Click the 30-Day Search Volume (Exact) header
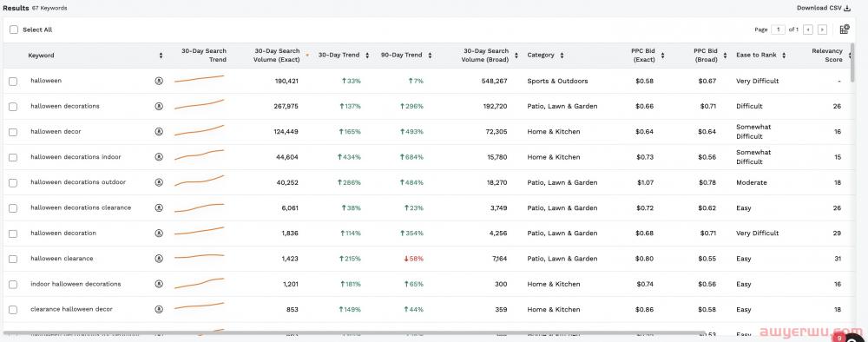The image size is (868, 342). tap(277, 56)
